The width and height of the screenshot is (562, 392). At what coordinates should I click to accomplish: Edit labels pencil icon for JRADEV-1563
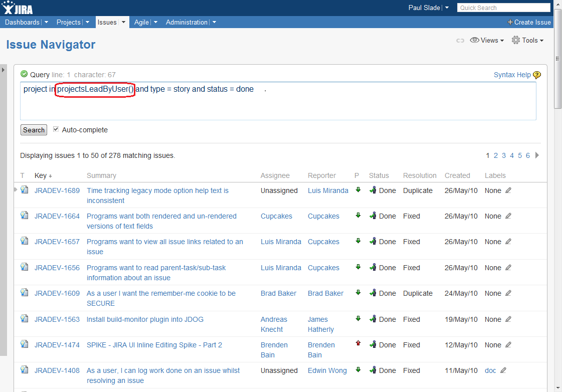tap(508, 319)
